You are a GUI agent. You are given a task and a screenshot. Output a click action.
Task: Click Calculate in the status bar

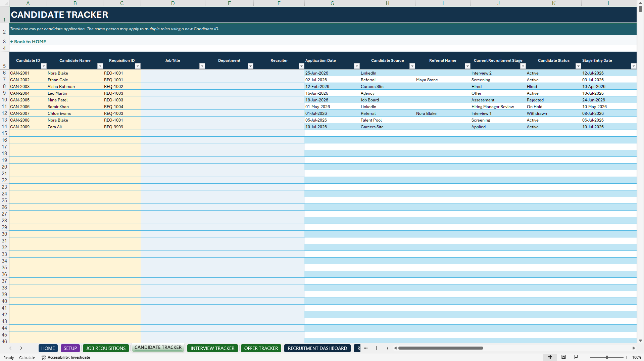pos(27,358)
